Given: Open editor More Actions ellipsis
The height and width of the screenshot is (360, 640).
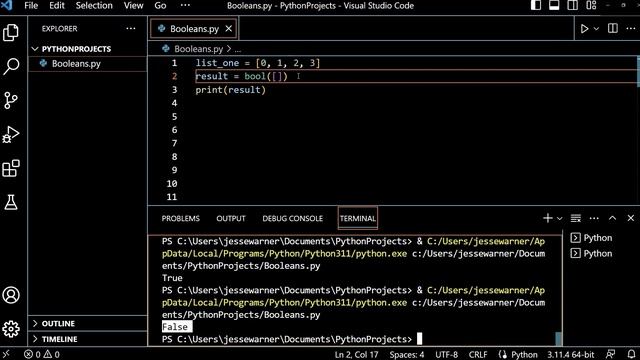Looking at the screenshot, I should coord(631,28).
